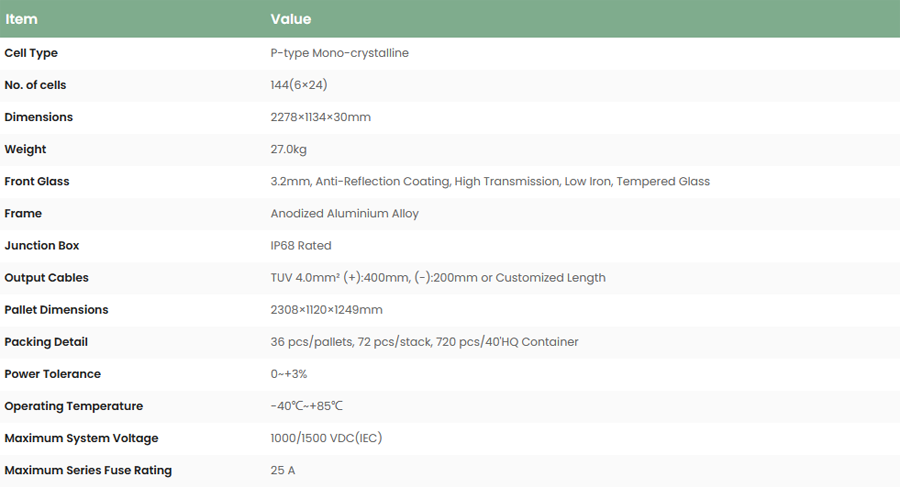Click the IP68 Rated value
This screenshot has height=488, width=900.
pyautogui.click(x=301, y=245)
